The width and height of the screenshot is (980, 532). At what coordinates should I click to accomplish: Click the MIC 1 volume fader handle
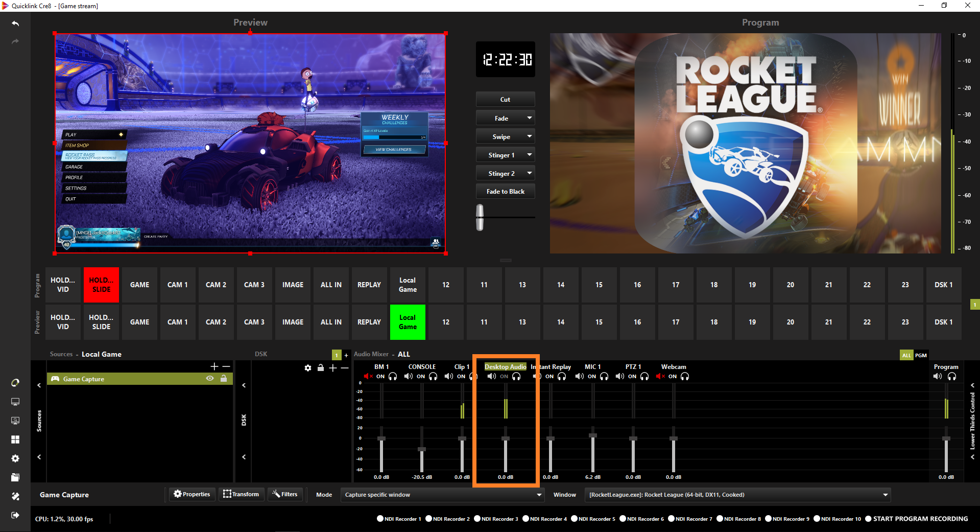pos(593,435)
